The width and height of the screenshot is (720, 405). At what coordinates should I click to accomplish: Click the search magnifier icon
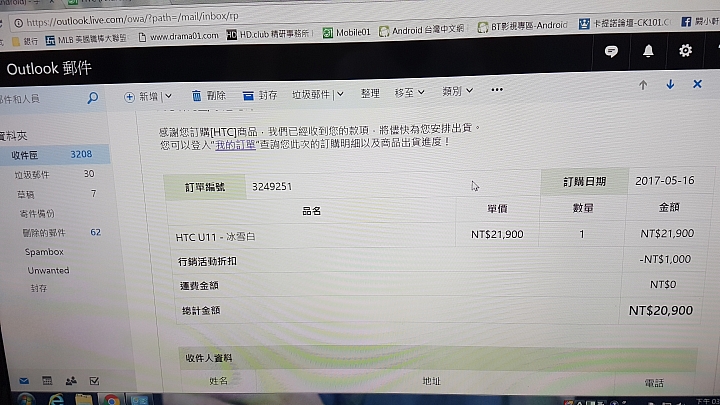93,97
